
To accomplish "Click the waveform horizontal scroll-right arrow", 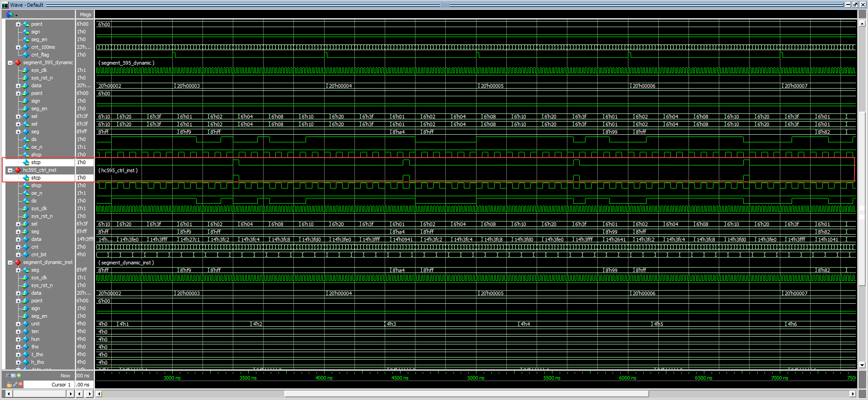I will [x=853, y=394].
